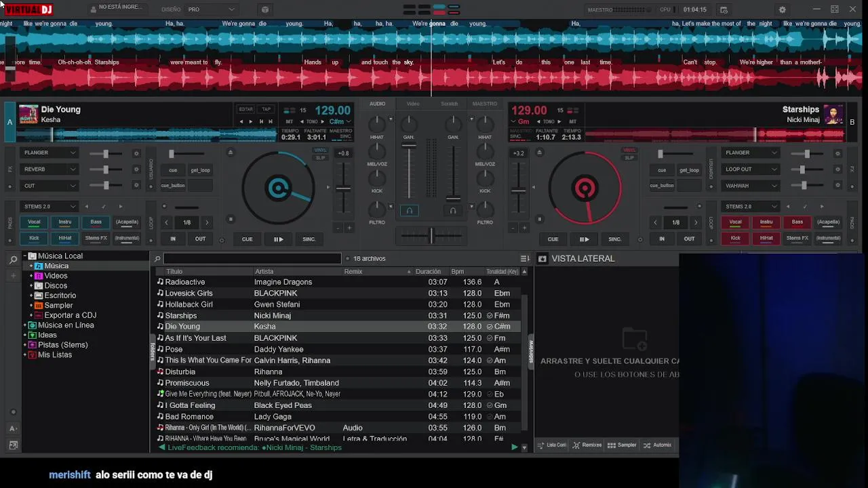868x488 pixels.
Task: Toggle the Vocal stem pad on deck B
Action: (x=735, y=222)
